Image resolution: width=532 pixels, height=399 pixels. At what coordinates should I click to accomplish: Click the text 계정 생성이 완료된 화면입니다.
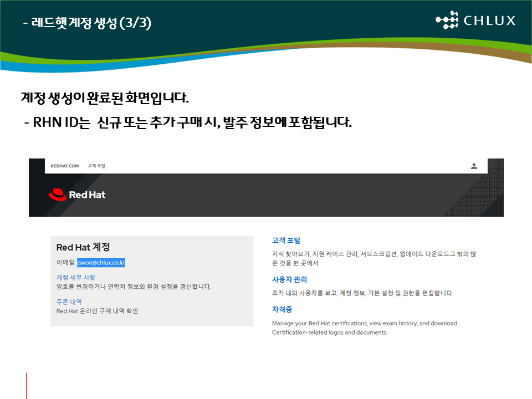(x=105, y=98)
